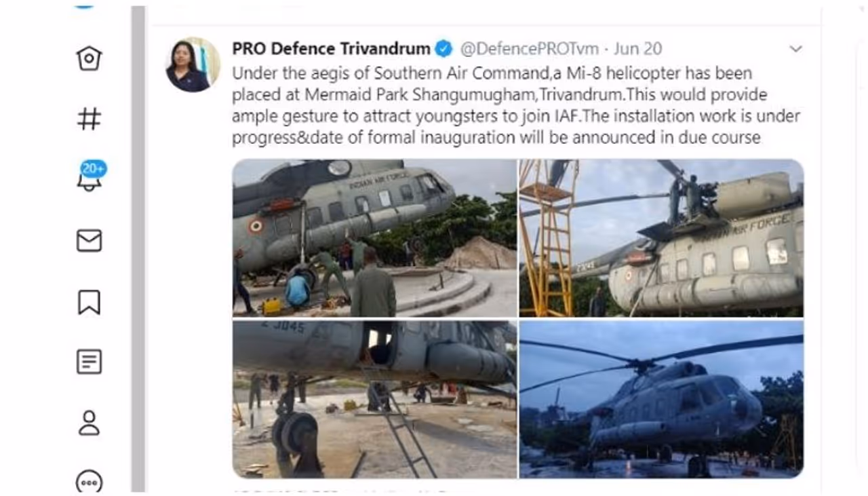Expand the tweet options chevron
Viewport: 868px width, 496px height.
click(795, 49)
